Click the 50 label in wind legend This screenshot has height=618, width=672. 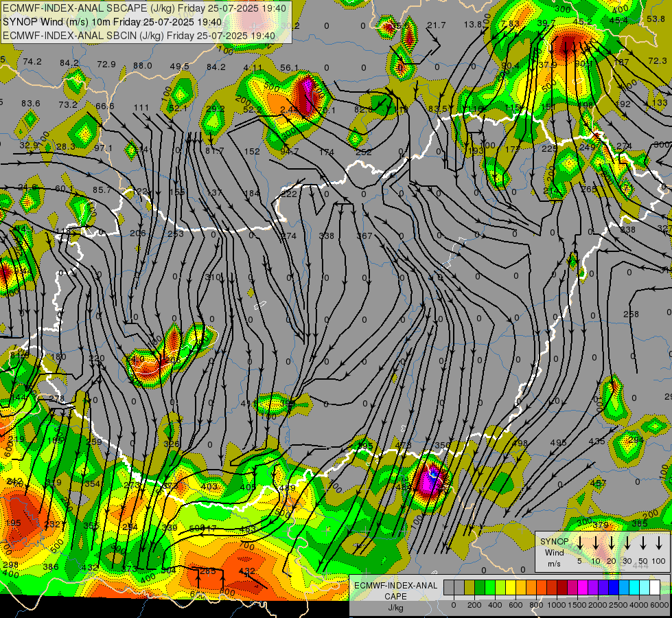coord(643,561)
